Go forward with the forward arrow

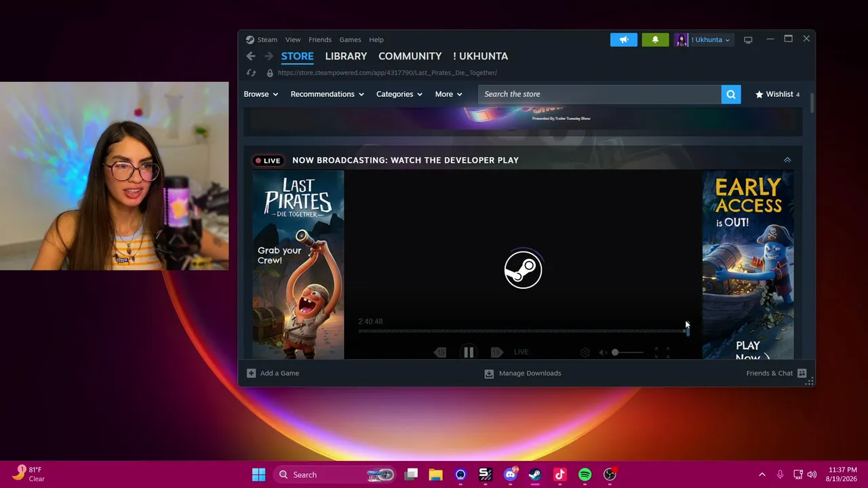pyautogui.click(x=269, y=56)
